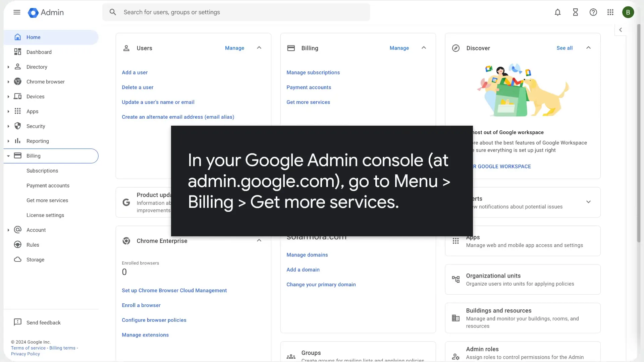Collapse the Billing sidebar tree arrow
Image resolution: width=644 pixels, height=362 pixels.
tap(8, 156)
